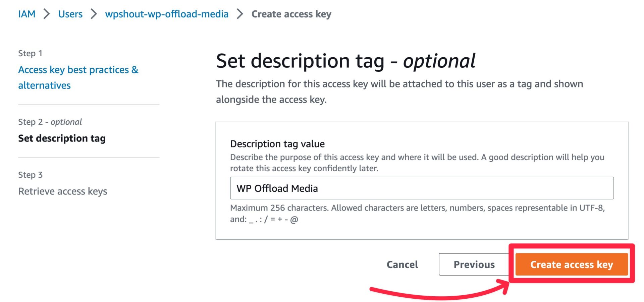
Task: Click the Step 3 label
Action: pos(30,175)
